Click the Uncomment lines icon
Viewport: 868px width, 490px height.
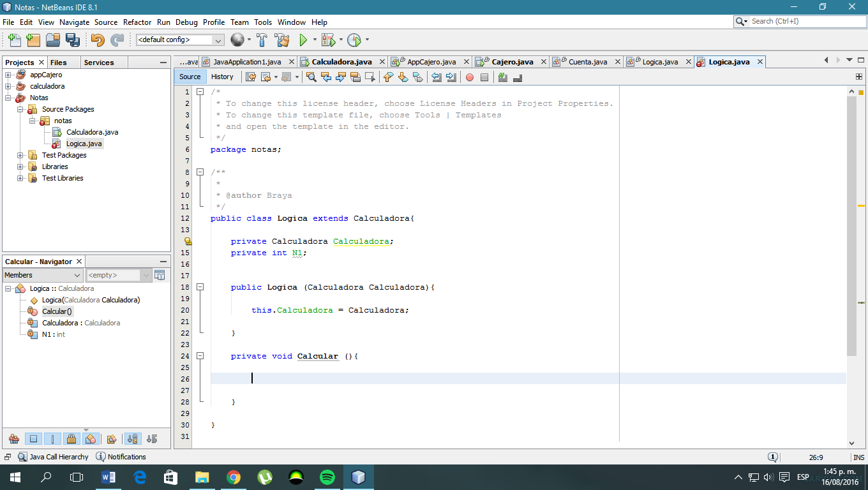[518, 77]
